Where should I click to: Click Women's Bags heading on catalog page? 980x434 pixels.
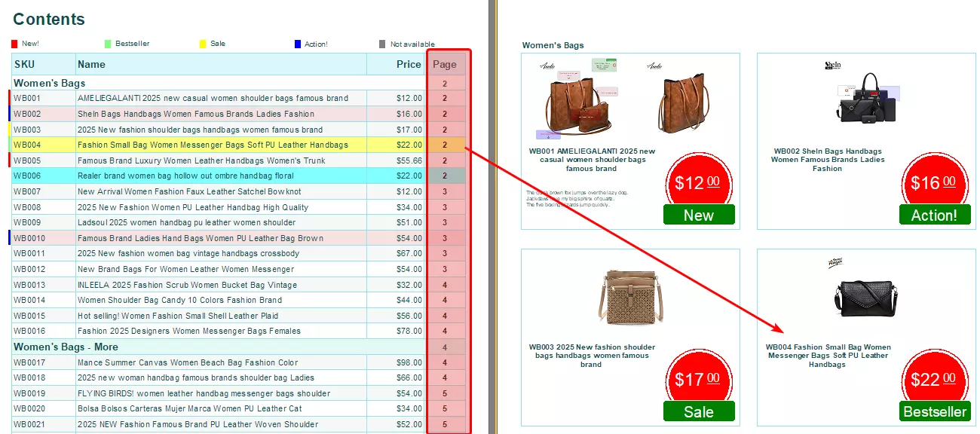click(x=553, y=45)
